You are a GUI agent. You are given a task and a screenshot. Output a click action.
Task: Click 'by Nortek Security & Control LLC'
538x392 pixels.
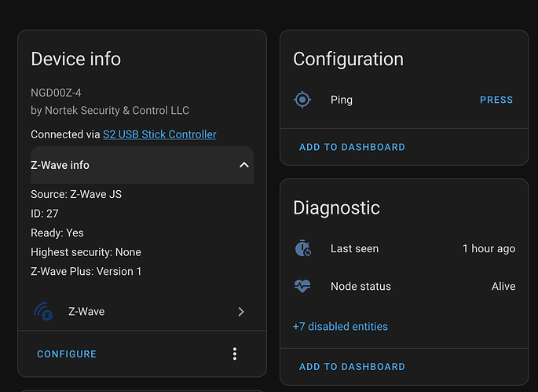click(110, 111)
